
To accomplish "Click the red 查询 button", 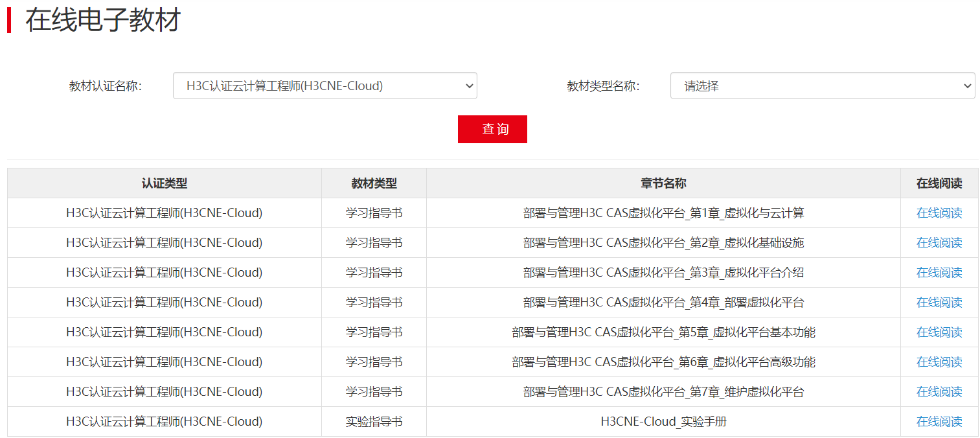I will click(492, 129).
